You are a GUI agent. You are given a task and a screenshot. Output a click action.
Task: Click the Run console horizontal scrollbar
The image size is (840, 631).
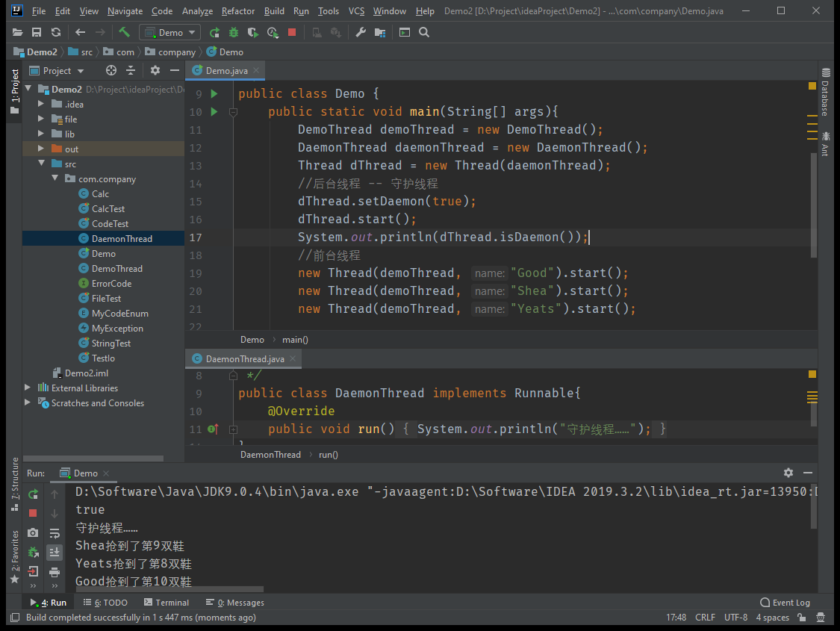(x=170, y=589)
